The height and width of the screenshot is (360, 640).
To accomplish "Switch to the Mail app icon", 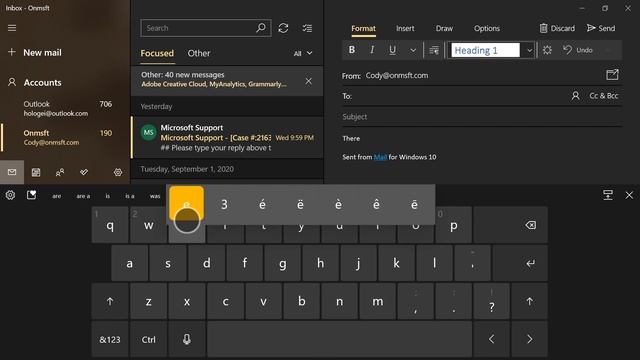I will coord(12,172).
